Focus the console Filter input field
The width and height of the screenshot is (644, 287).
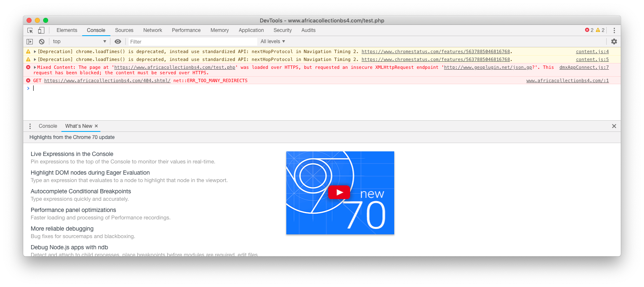(193, 41)
